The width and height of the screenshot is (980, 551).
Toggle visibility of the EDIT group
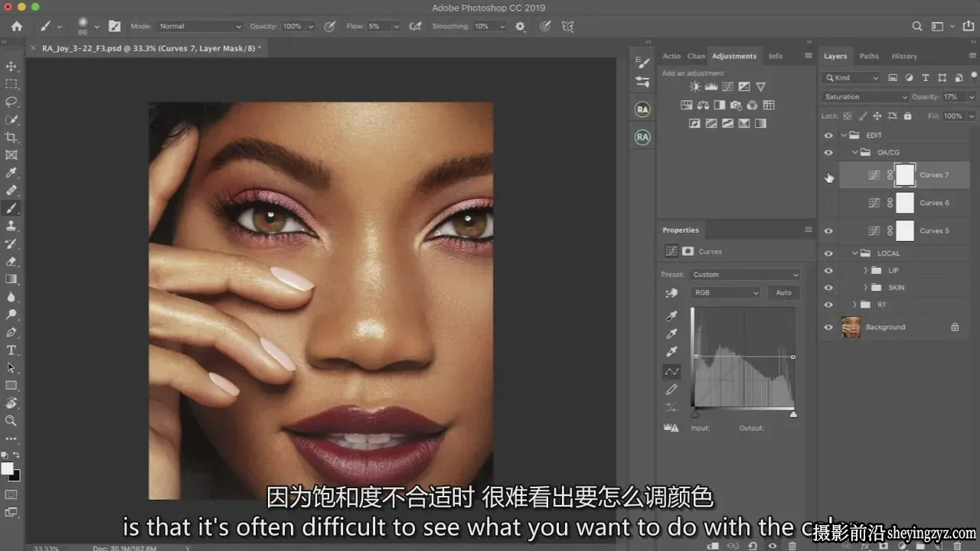(828, 135)
